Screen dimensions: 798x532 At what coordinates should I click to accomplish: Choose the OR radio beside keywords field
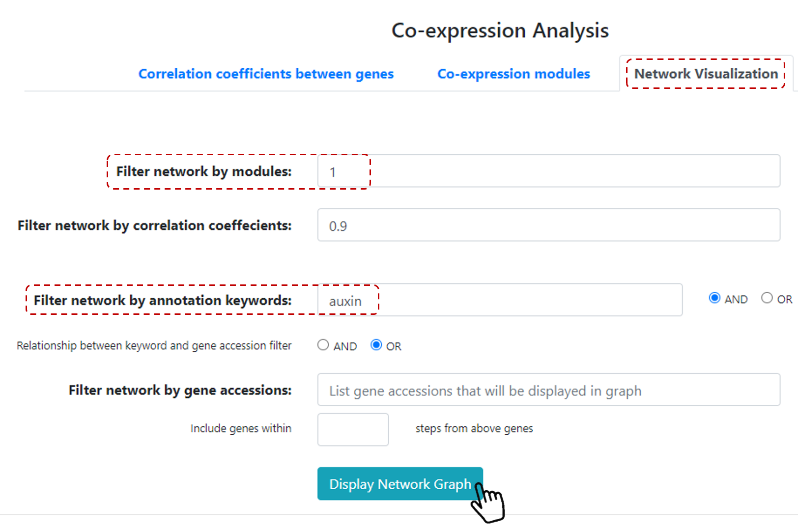tap(767, 298)
